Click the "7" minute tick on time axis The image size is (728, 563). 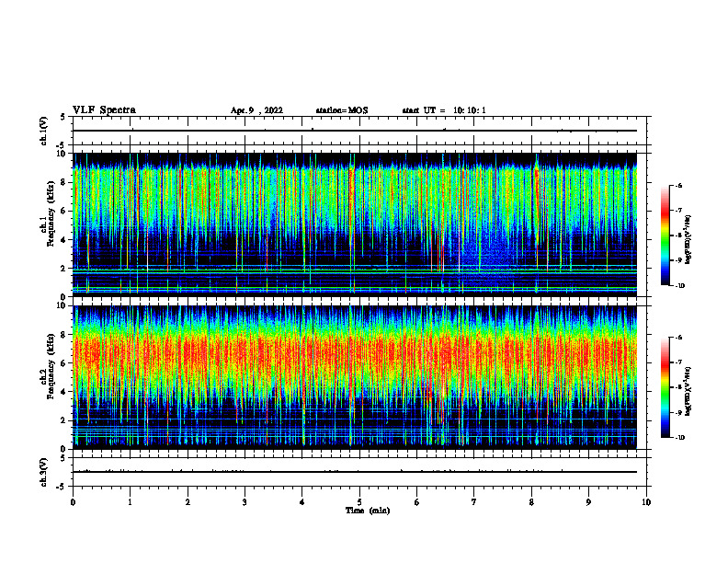[474, 502]
